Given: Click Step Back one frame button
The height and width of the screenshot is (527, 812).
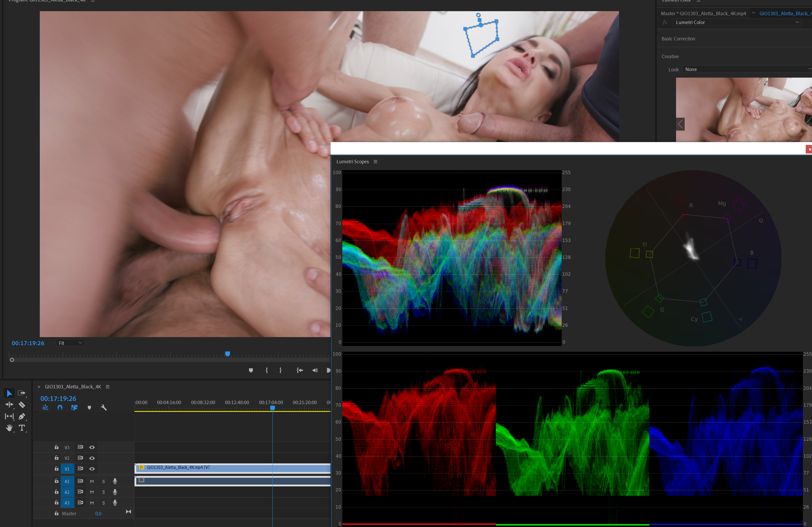Looking at the screenshot, I should click(x=315, y=370).
